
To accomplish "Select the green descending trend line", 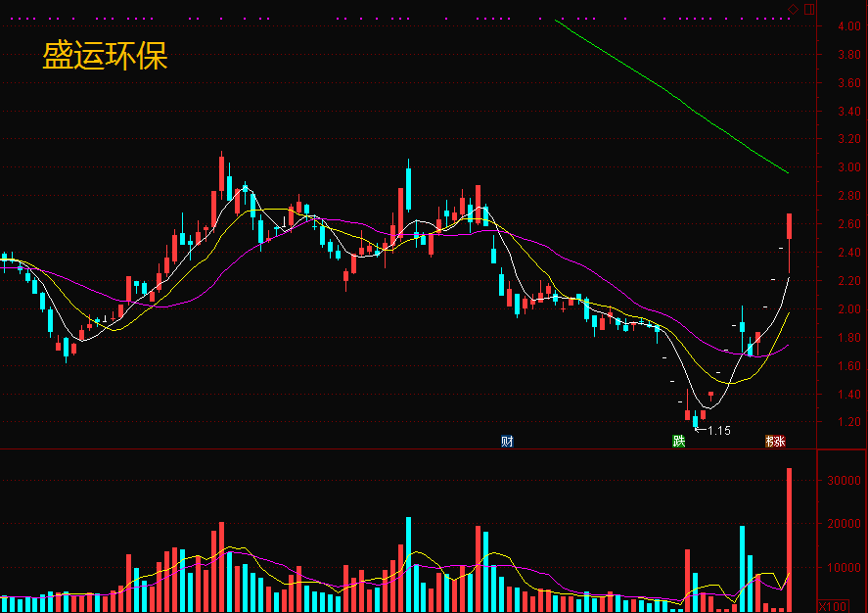I will click(671, 96).
